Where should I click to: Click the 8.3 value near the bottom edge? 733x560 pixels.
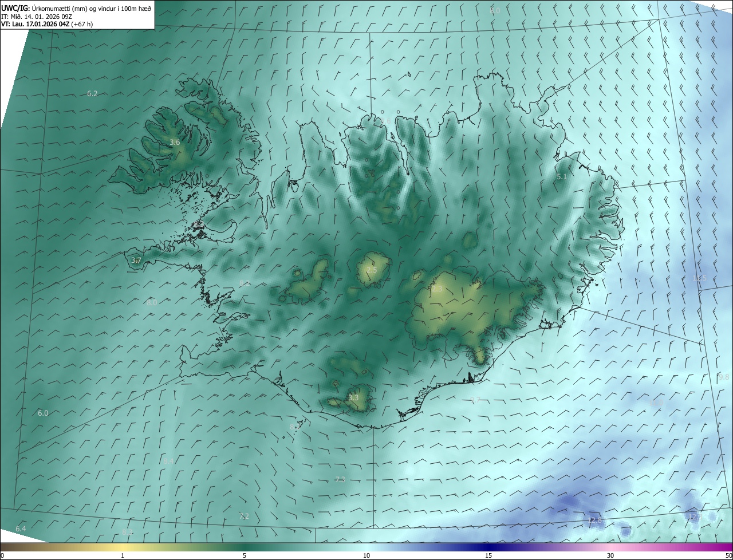[127, 532]
